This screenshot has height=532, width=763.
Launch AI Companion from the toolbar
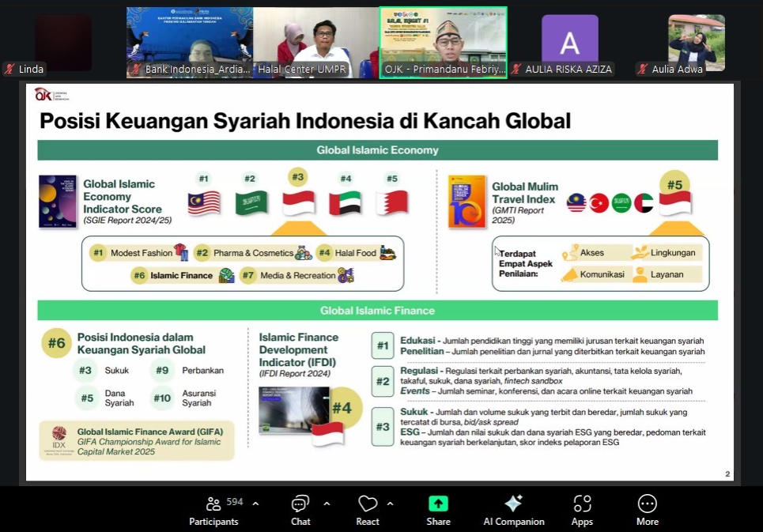coord(514,510)
